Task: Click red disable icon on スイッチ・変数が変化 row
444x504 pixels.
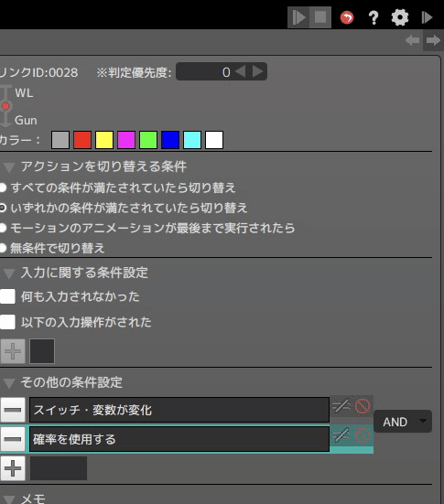Action: click(363, 406)
